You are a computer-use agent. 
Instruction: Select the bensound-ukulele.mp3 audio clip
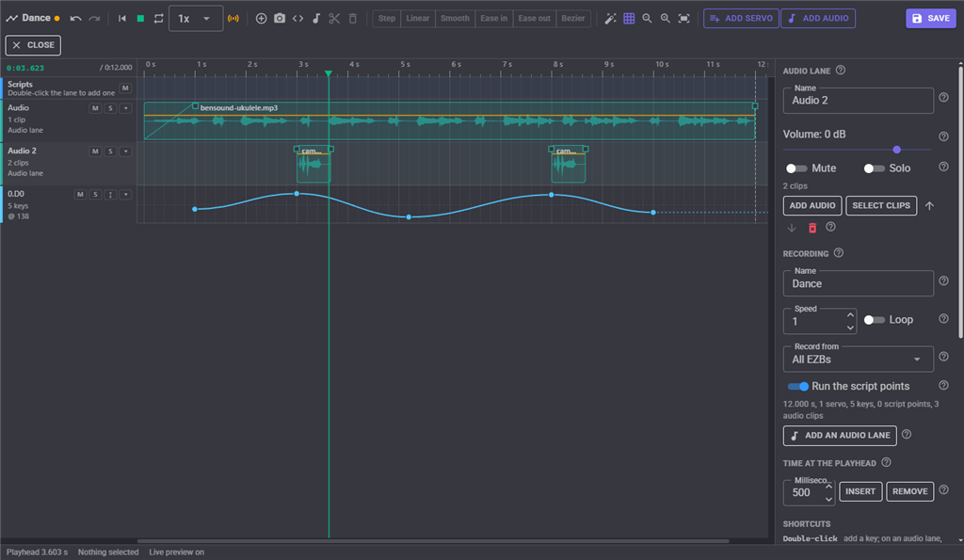coord(449,121)
